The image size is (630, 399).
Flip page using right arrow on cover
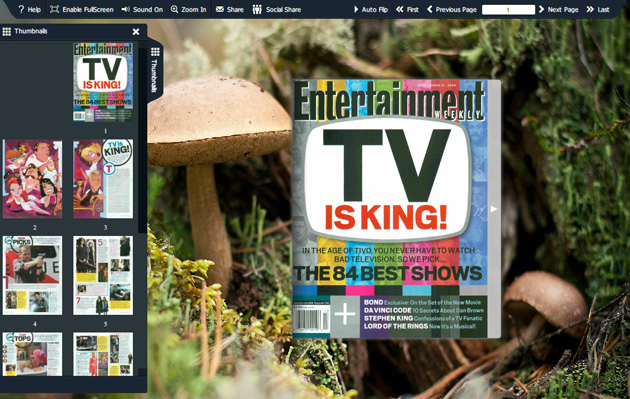[x=494, y=209]
